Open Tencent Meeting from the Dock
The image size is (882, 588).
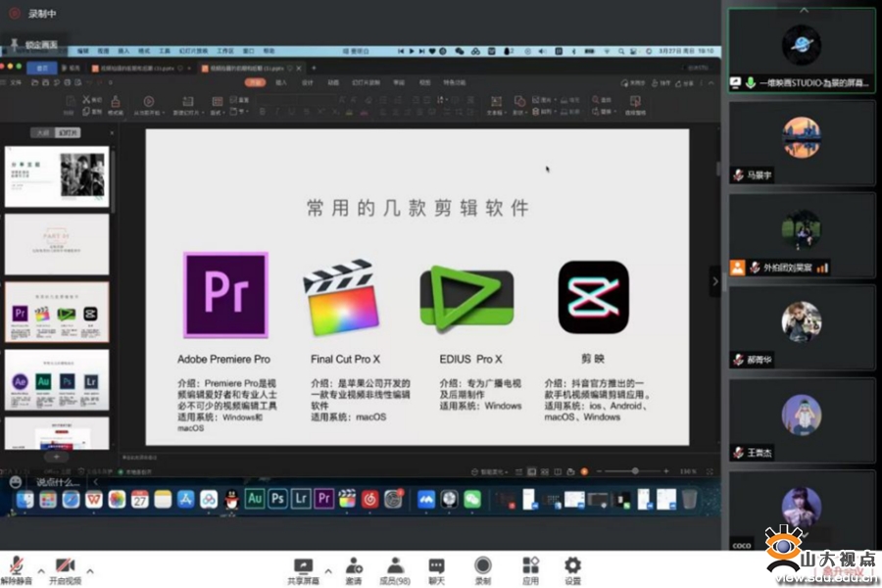pos(426,499)
